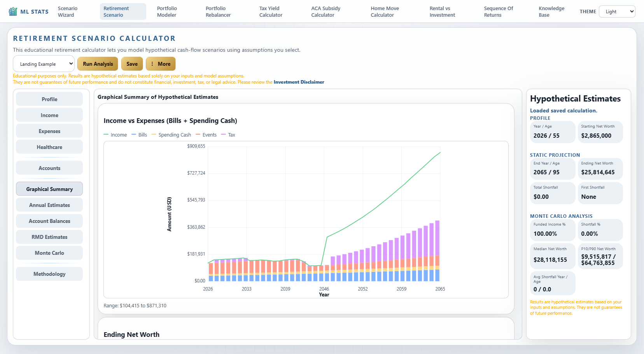Open the Knowledge Base page
644x354 pixels.
click(551, 12)
